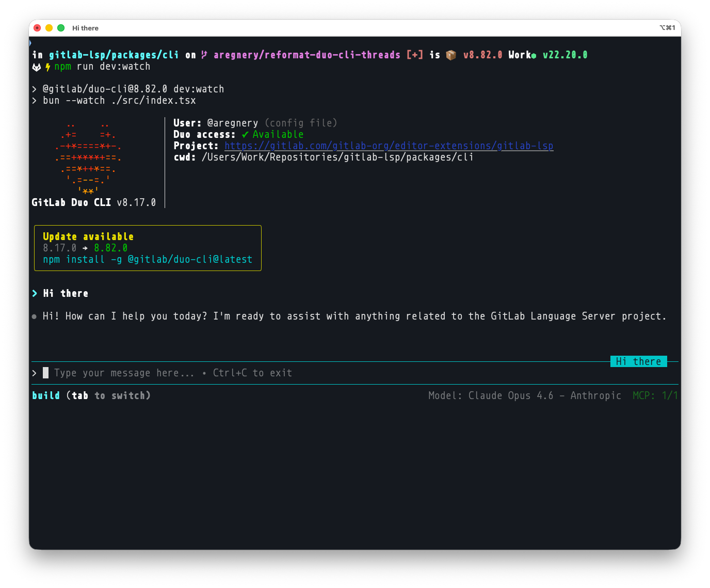
Task: Click the lightning bolt icon before npm
Action: point(46,66)
